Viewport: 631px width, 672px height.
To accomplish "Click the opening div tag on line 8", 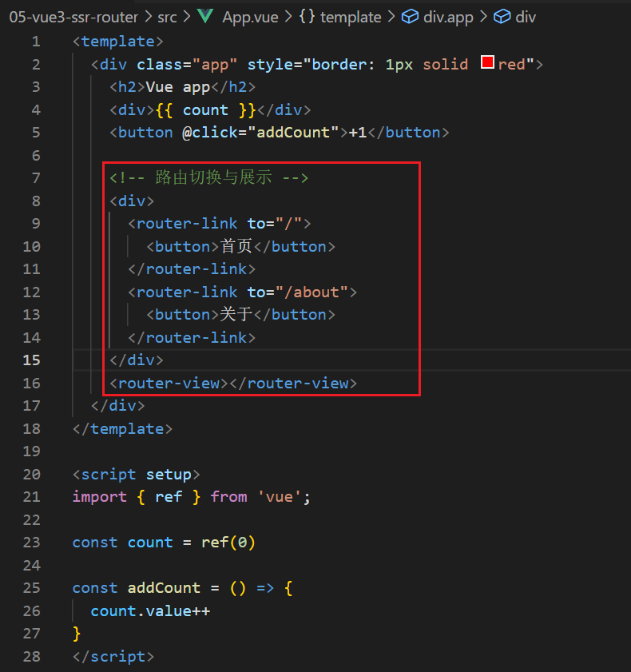I will tap(132, 201).
